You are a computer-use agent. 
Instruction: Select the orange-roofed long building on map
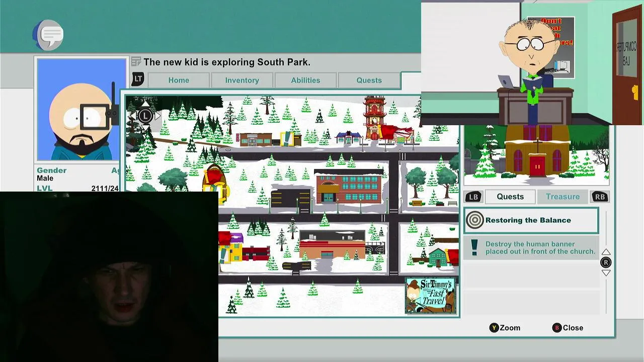point(333,243)
